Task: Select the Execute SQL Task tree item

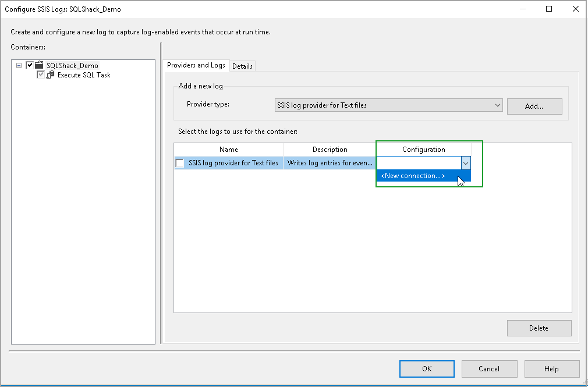Action: [x=84, y=75]
